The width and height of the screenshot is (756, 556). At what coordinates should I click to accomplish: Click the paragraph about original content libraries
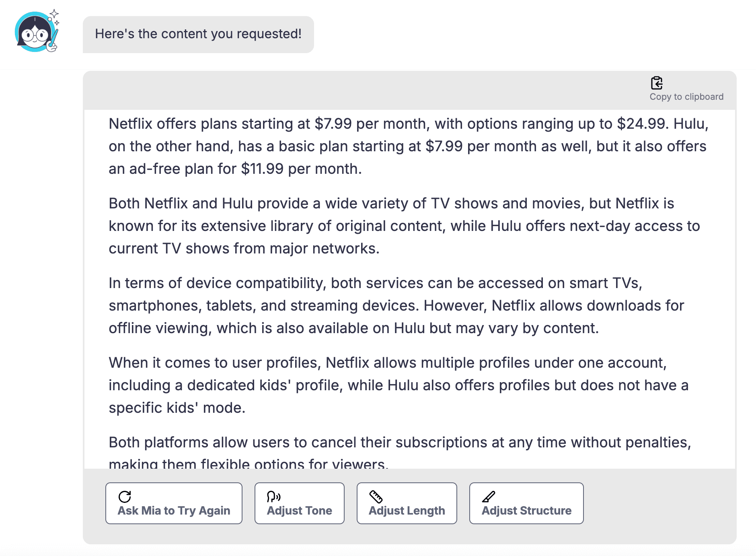tap(404, 226)
